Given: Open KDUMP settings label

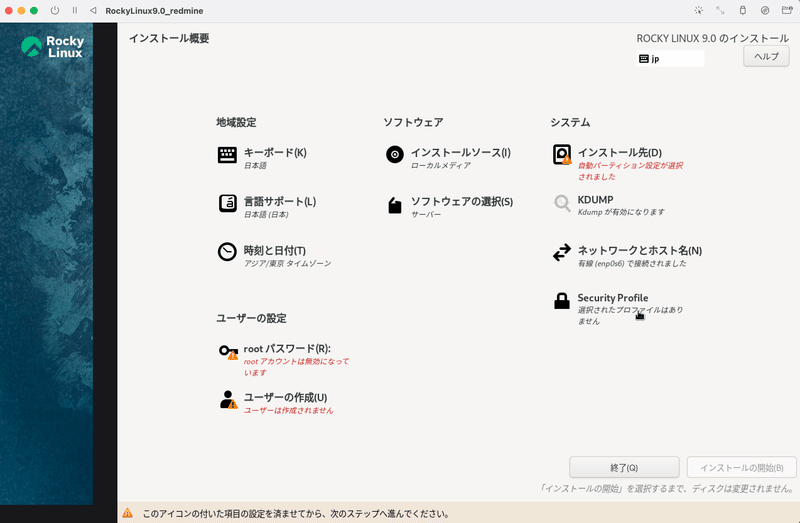Looking at the screenshot, I should 595,200.
